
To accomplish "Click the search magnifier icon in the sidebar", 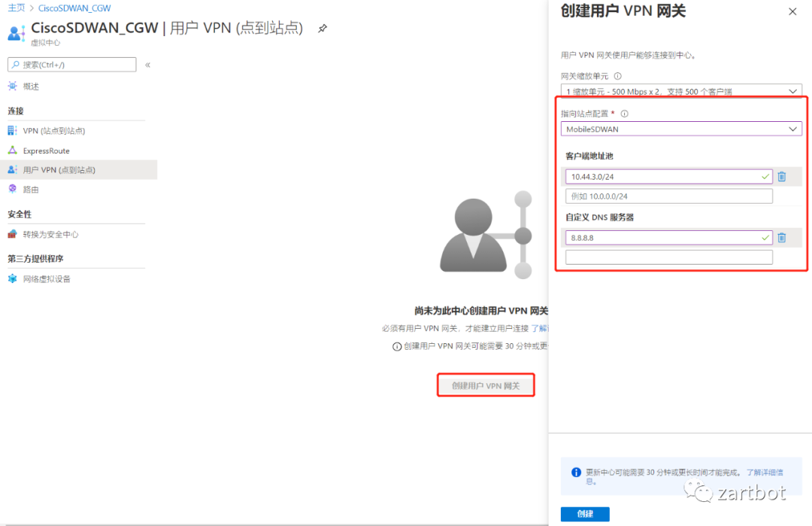I will (x=16, y=65).
